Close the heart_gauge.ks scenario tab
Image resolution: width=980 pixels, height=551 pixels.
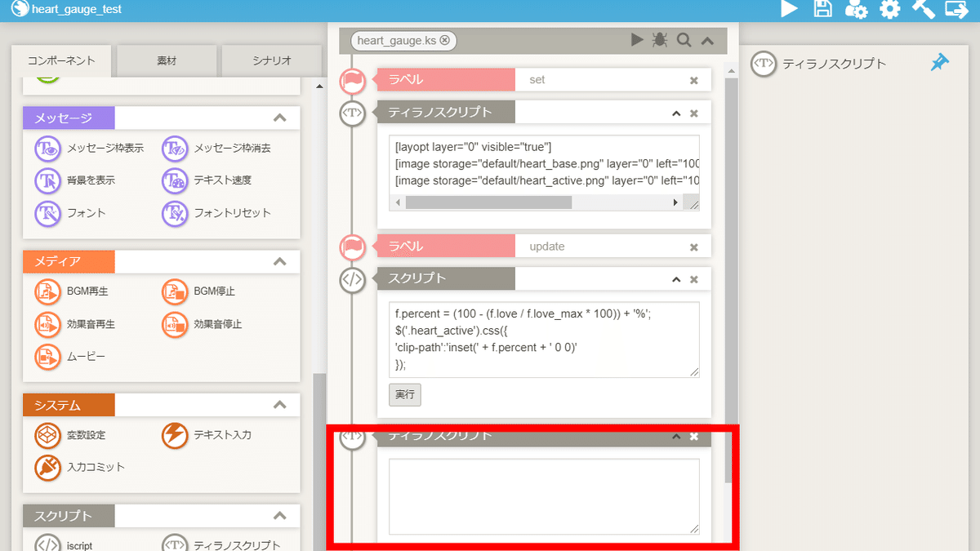coord(444,40)
